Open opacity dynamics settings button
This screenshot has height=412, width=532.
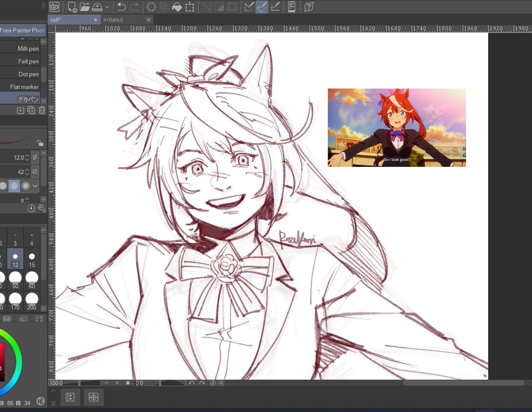pyautogui.click(x=35, y=172)
